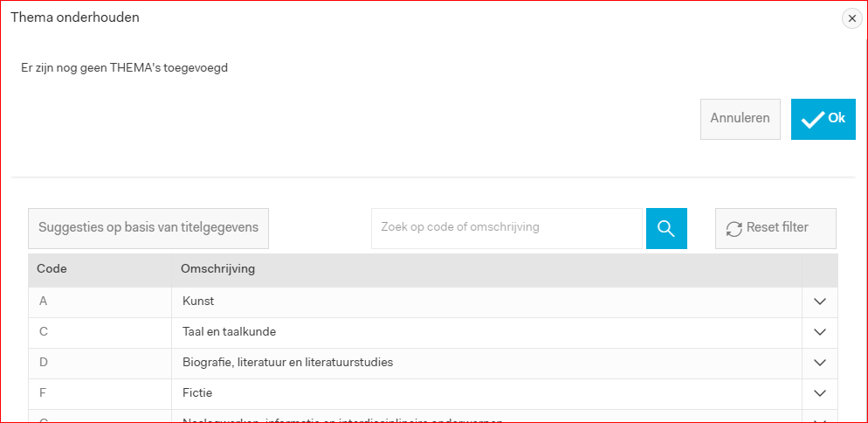This screenshot has width=868, height=423.
Task: Select Biografie, literatuur en literatuurstudies row
Action: (x=433, y=363)
